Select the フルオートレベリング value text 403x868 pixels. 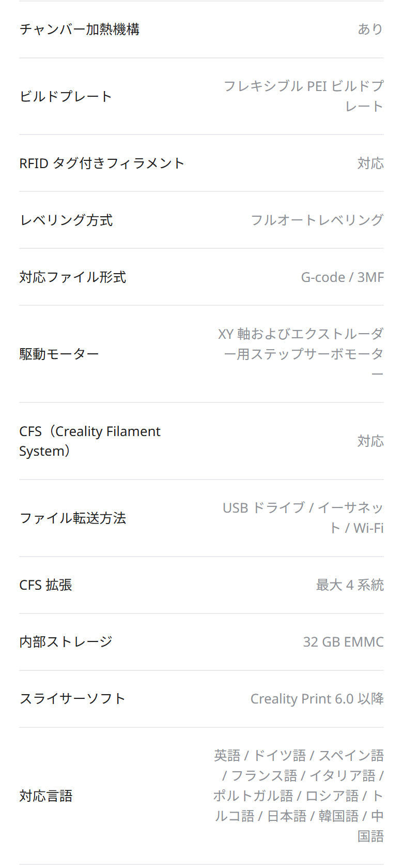tap(317, 220)
